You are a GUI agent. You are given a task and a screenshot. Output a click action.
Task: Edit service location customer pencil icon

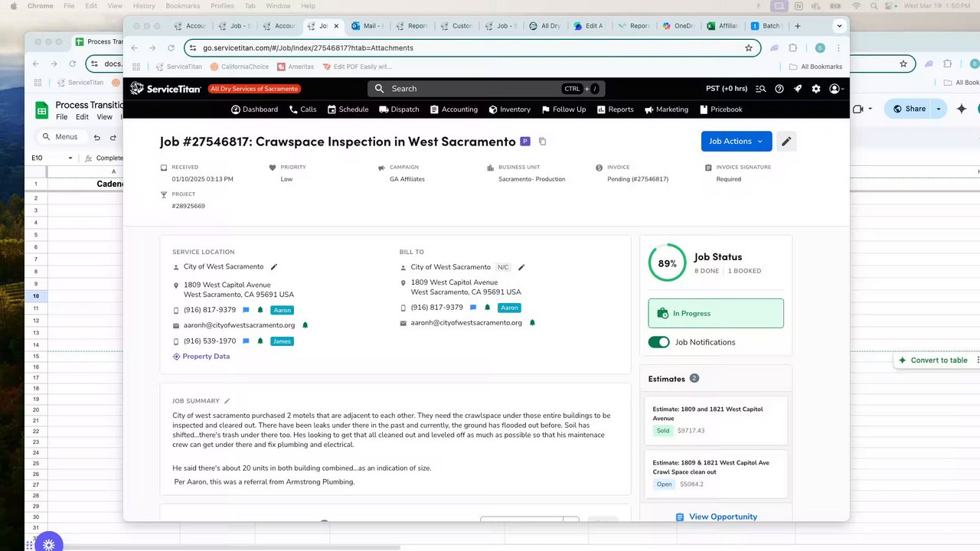(274, 267)
